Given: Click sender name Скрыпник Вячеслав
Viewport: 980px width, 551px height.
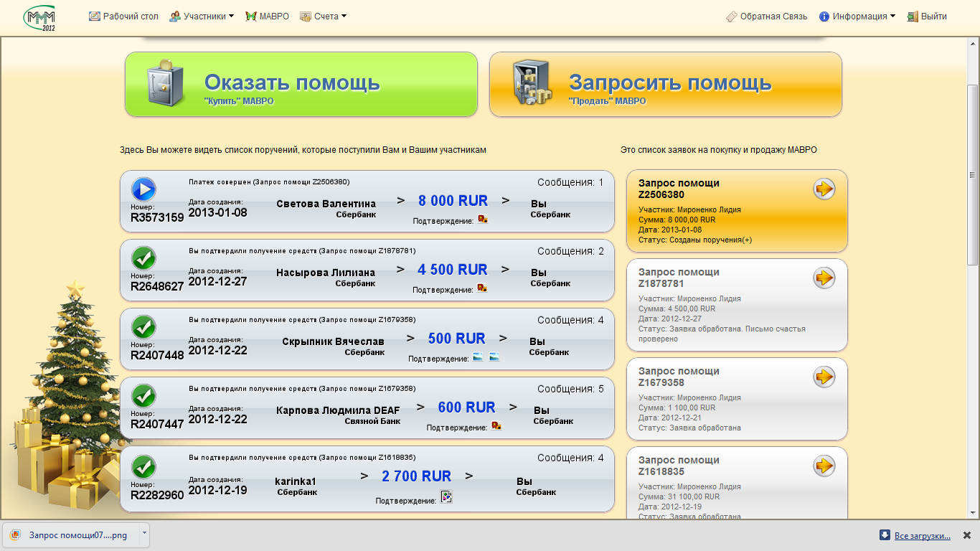Looking at the screenshot, I should [x=334, y=342].
